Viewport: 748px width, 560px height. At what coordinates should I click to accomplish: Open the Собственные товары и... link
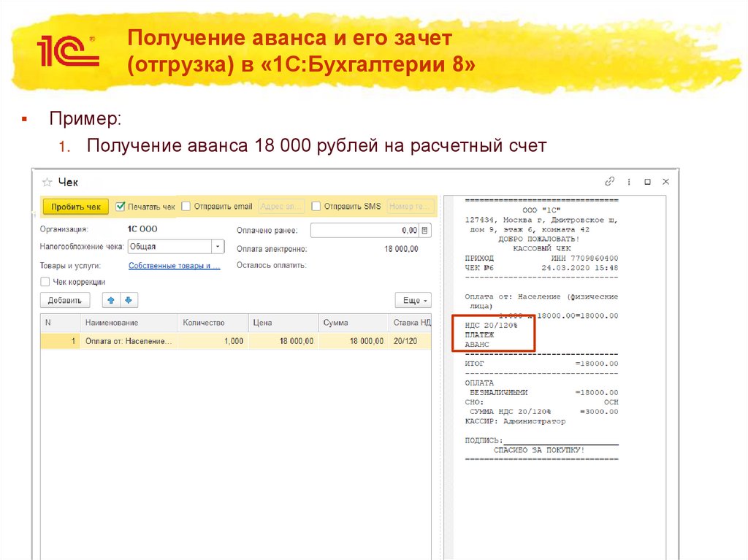(174, 266)
